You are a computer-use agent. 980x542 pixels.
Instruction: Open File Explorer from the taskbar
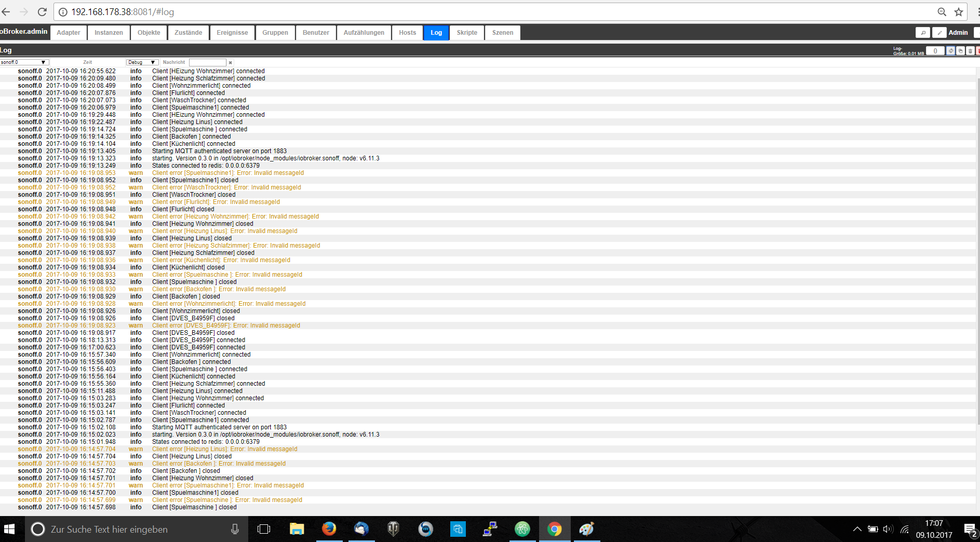[x=297, y=529]
